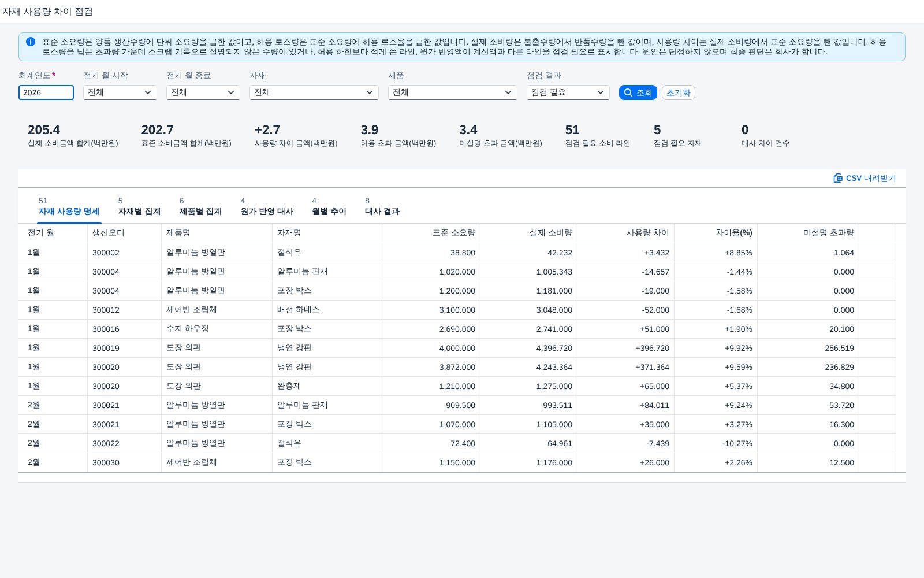Screen dimensions: 924x578
Task: Click order 300012 cell
Action: click(x=125, y=310)
